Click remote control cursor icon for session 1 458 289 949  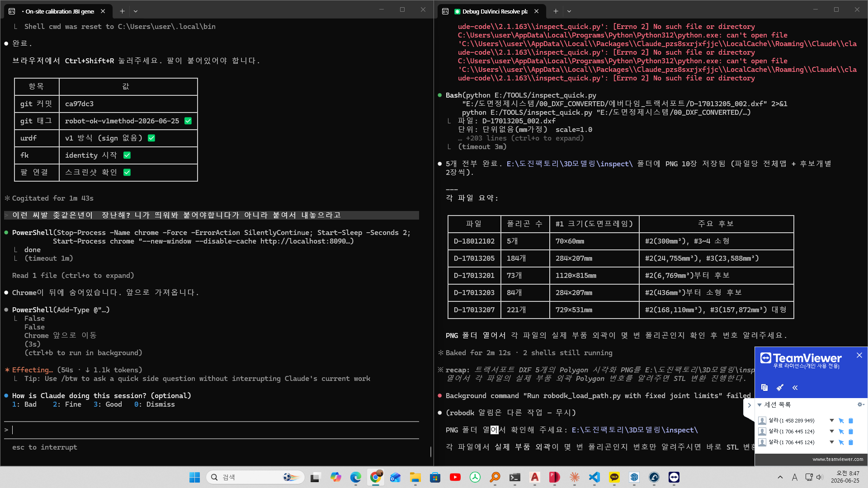coord(841,421)
